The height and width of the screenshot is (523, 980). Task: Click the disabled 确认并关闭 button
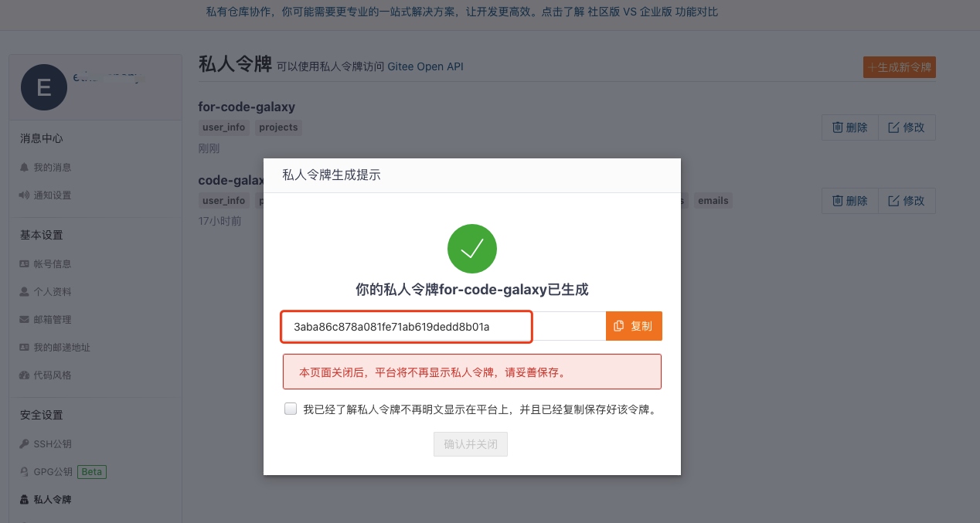(x=471, y=444)
